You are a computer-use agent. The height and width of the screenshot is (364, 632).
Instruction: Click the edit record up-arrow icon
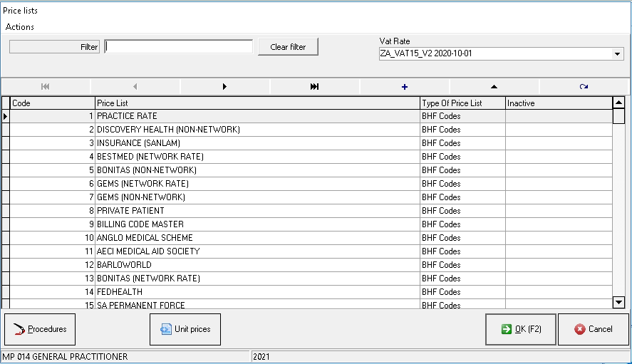[494, 86]
